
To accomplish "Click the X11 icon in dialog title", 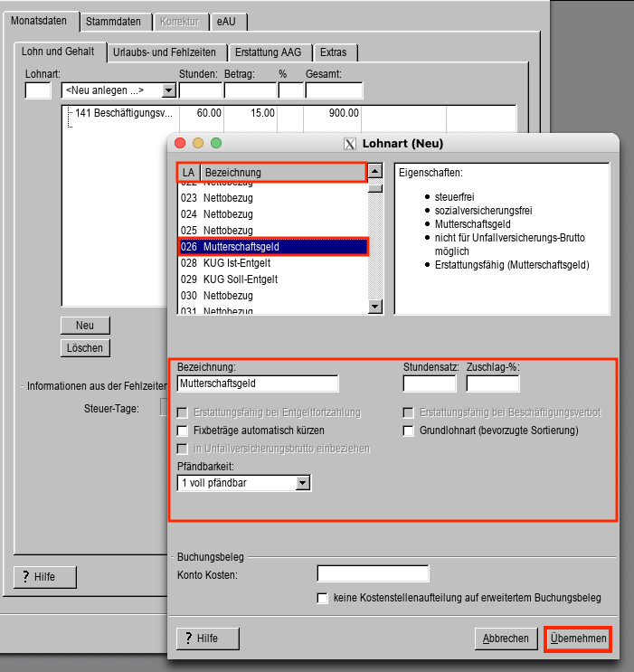I will click(351, 143).
